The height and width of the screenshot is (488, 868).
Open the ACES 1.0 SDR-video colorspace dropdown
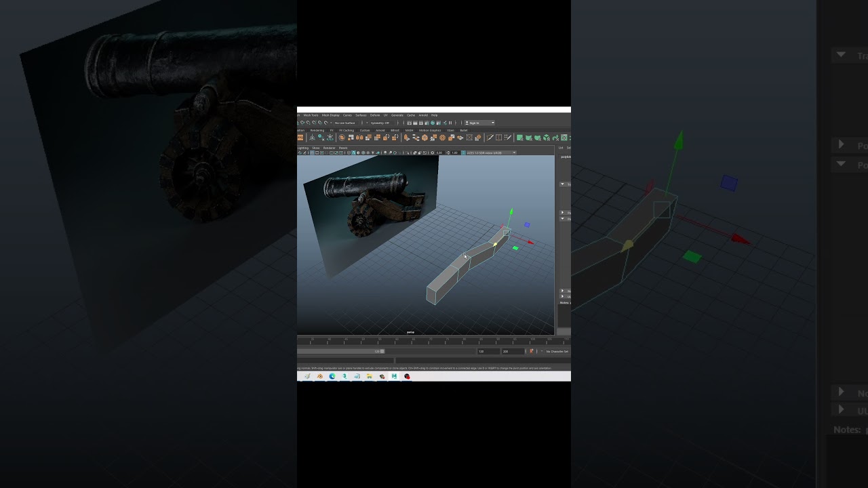point(492,152)
